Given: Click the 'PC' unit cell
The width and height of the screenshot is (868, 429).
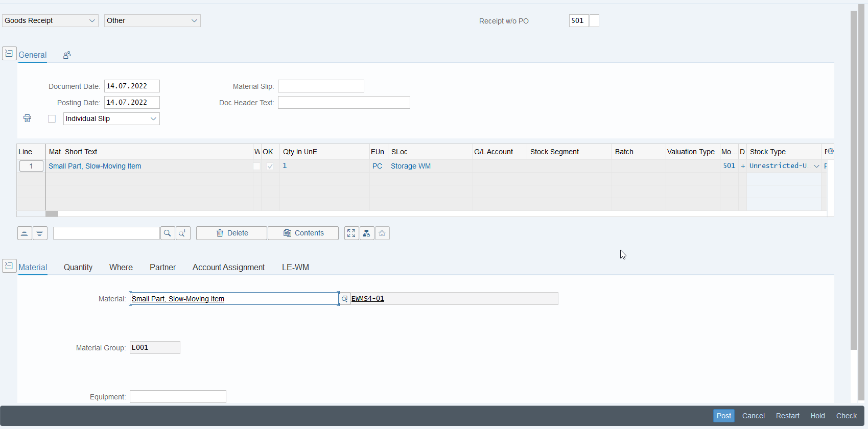Looking at the screenshot, I should 379,166.
